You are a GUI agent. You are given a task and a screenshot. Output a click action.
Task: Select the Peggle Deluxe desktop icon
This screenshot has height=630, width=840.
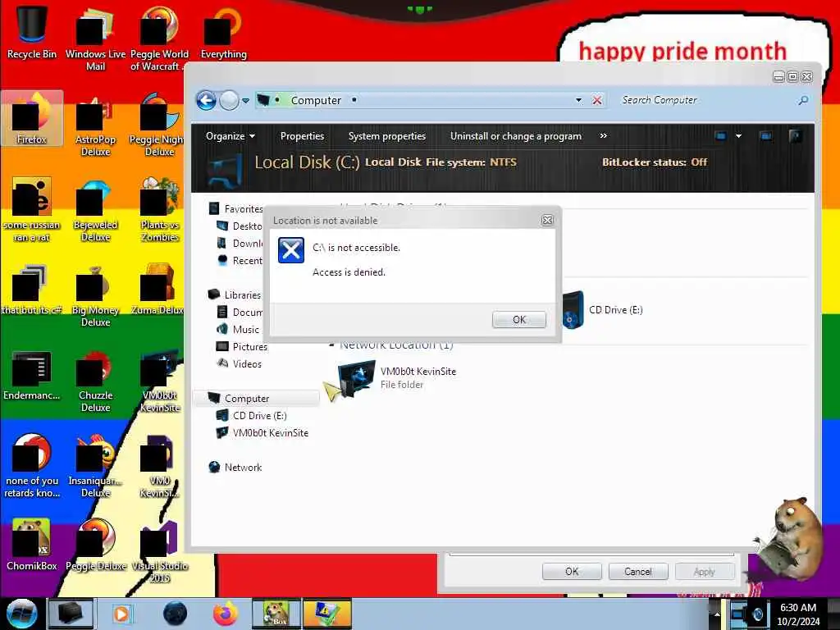click(x=95, y=545)
